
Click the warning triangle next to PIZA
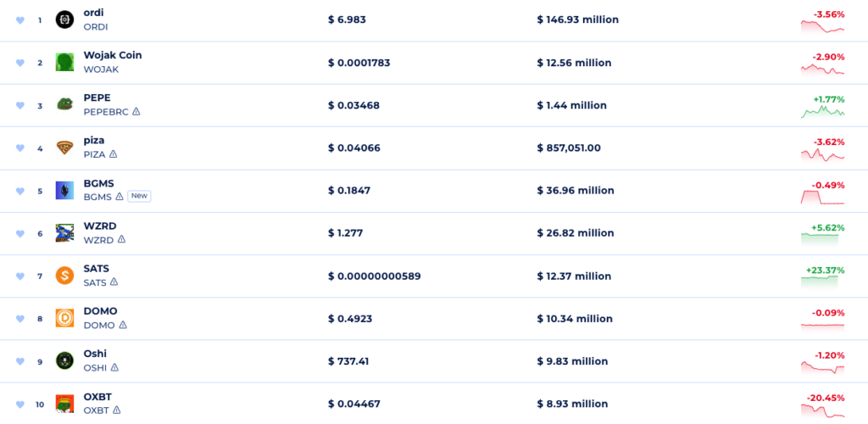click(x=114, y=154)
